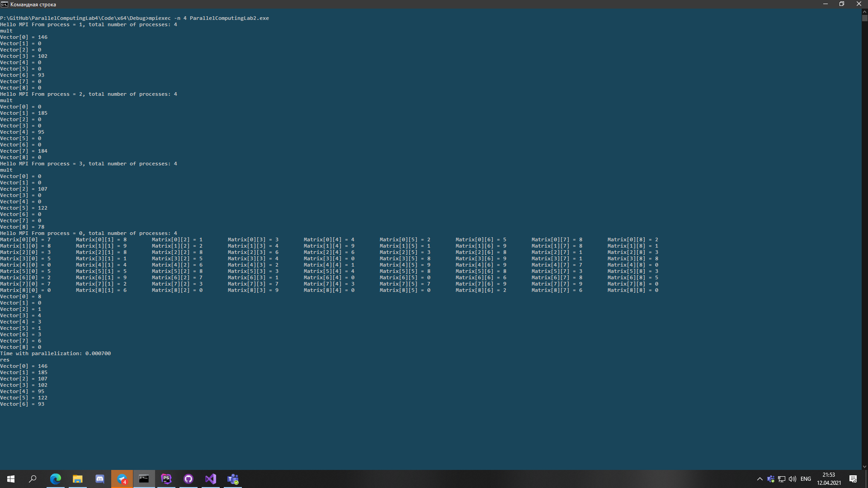868x488 pixels.
Task: Click 'Matrix[4][4] = 1' entry
Action: [329, 265]
